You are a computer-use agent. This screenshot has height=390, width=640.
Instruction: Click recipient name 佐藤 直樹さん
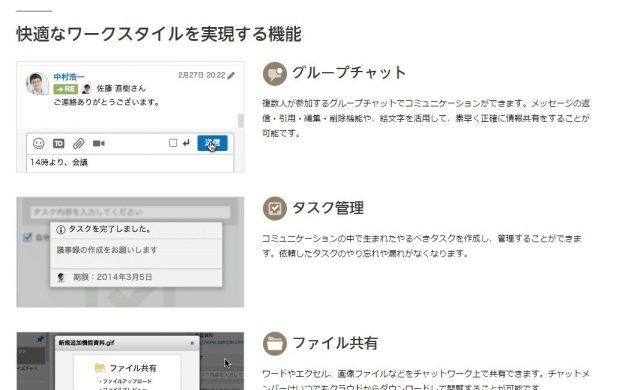click(x=121, y=89)
